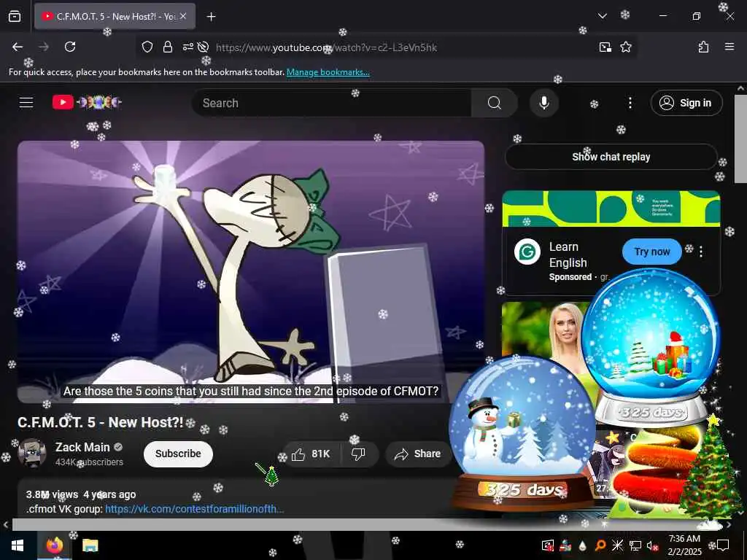This screenshot has width=747, height=560.
Task: Like the video with 81K likes
Action: click(312, 454)
